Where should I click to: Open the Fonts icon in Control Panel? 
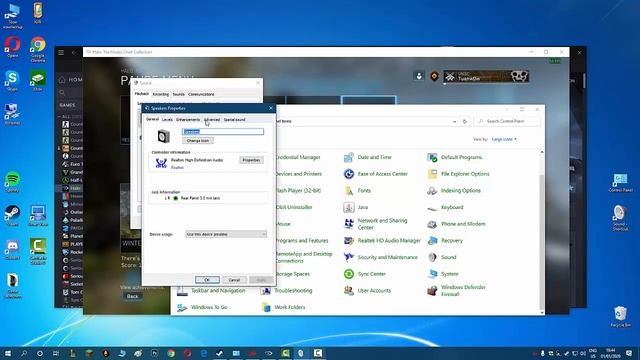pos(349,191)
